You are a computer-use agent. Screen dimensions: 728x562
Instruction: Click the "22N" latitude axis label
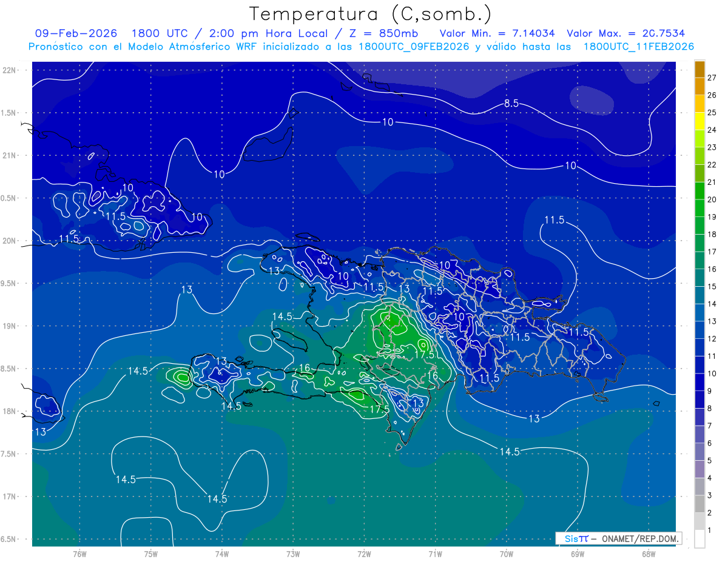coord(10,70)
